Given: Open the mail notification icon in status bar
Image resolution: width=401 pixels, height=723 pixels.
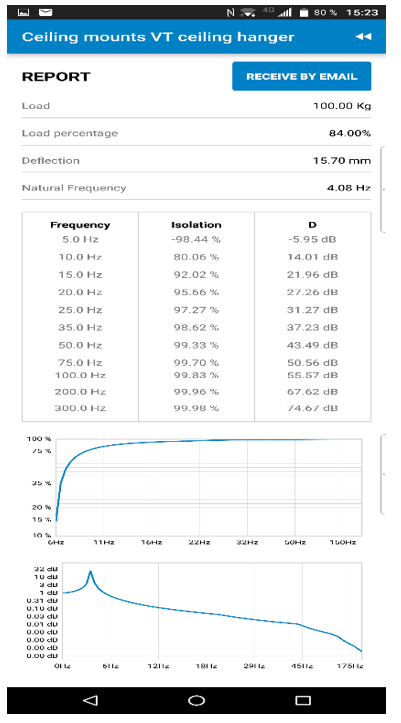Looking at the screenshot, I should coord(45,12).
